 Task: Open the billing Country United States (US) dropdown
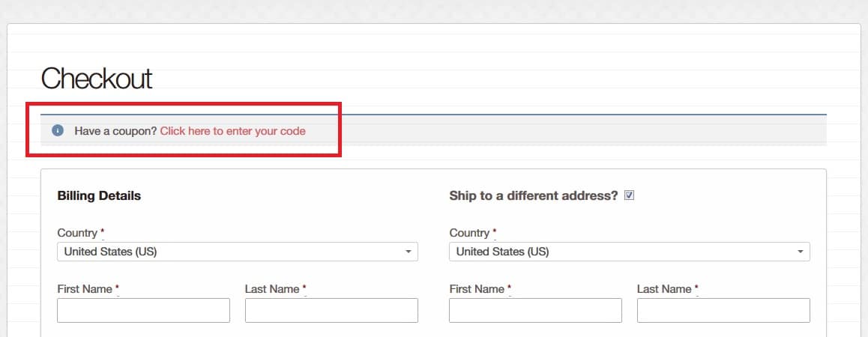[238, 252]
